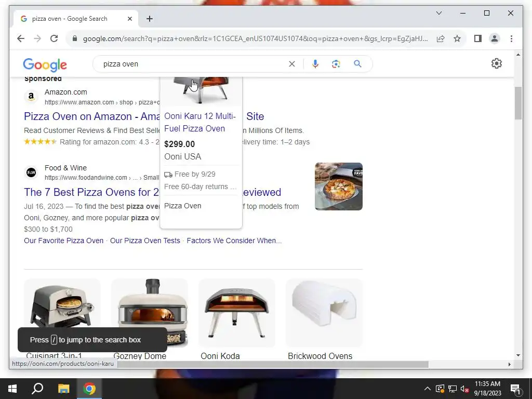
Task: Open Chrome side panel
Action: tap(478, 38)
